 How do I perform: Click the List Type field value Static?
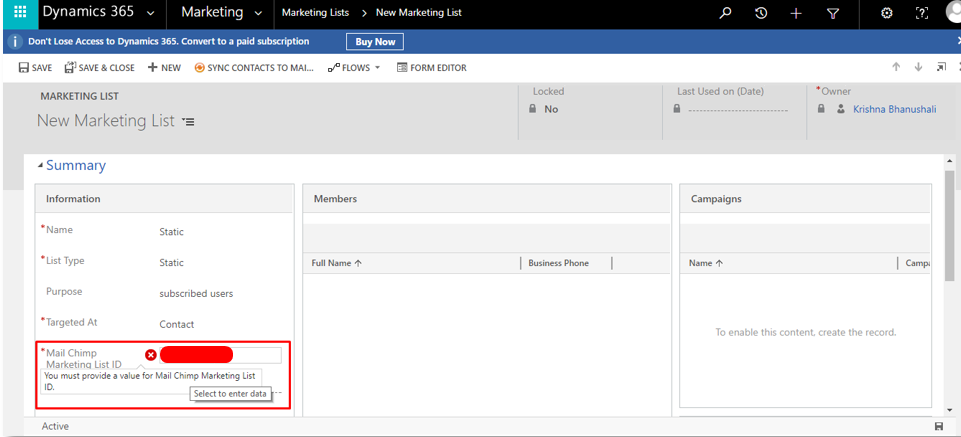(x=172, y=262)
